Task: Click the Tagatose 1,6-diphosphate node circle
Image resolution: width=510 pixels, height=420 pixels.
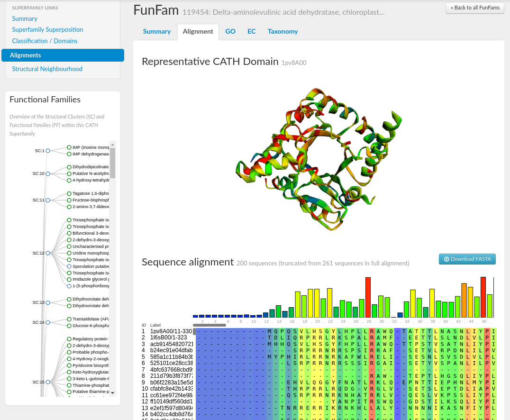Action: (x=69, y=193)
